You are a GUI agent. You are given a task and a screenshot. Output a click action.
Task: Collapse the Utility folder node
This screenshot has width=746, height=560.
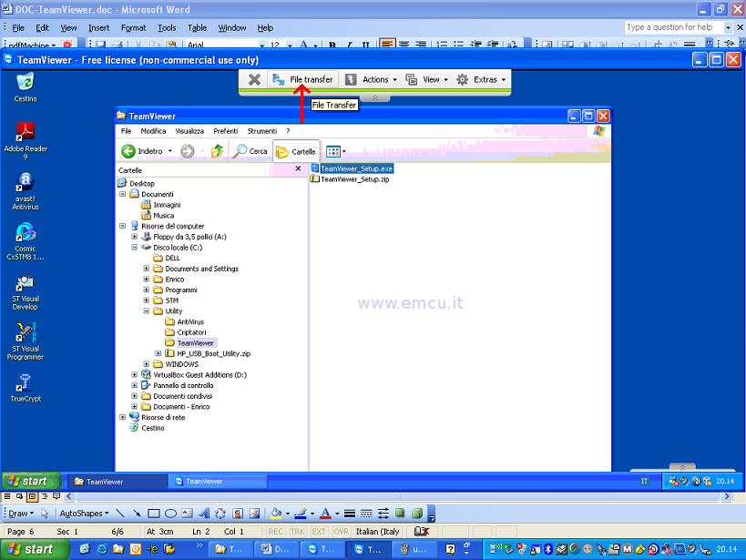(147, 311)
